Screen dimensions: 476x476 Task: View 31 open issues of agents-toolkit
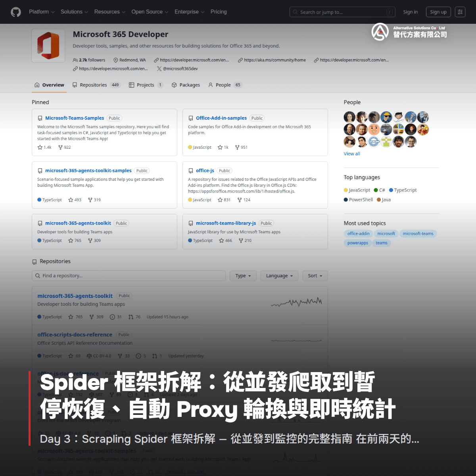[x=116, y=317]
